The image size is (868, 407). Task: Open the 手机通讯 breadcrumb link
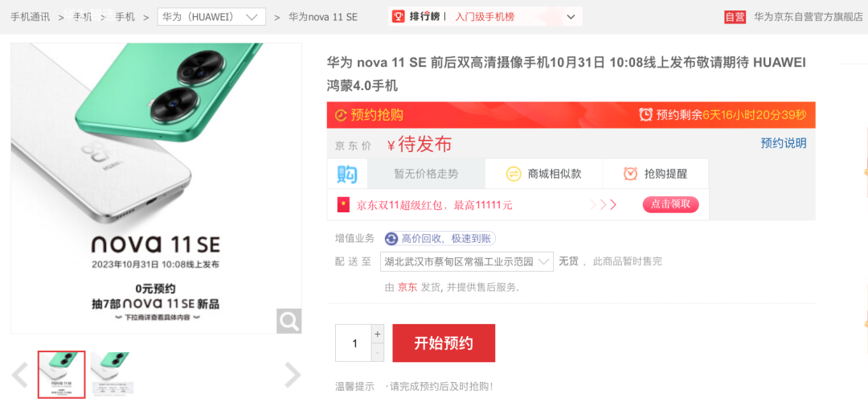coord(30,17)
